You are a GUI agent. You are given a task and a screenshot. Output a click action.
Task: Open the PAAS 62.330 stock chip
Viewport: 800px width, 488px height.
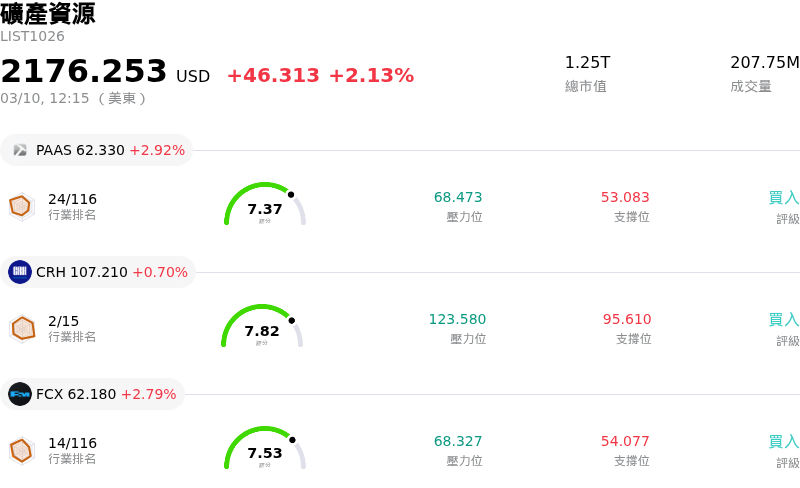coord(97,150)
